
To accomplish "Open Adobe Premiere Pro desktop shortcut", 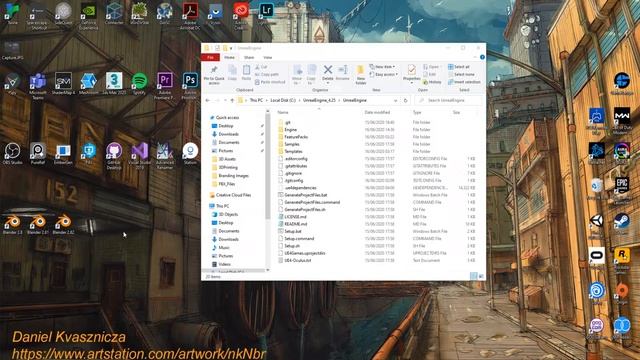I will [x=165, y=85].
